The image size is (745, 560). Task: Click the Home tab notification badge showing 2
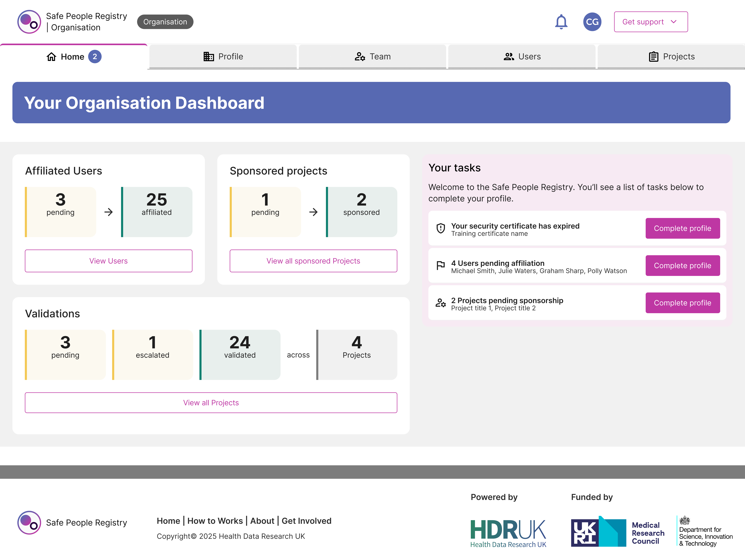coord(95,57)
